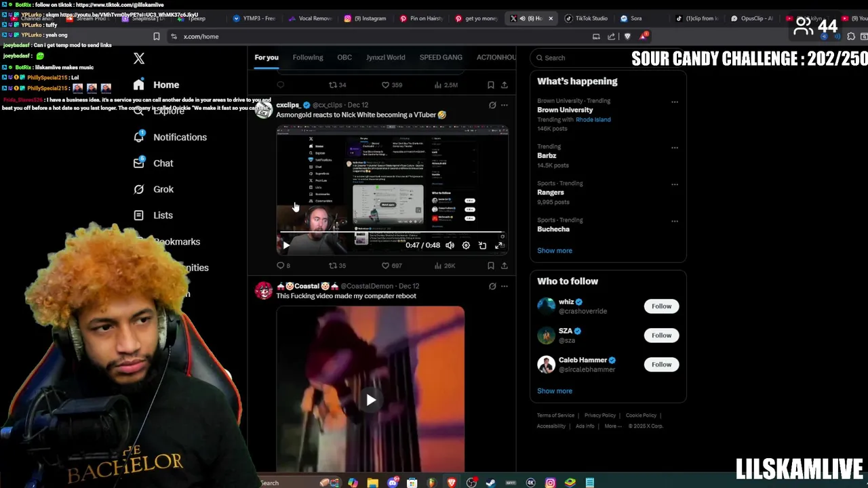Open more options for Barbz trend

pos(675,148)
